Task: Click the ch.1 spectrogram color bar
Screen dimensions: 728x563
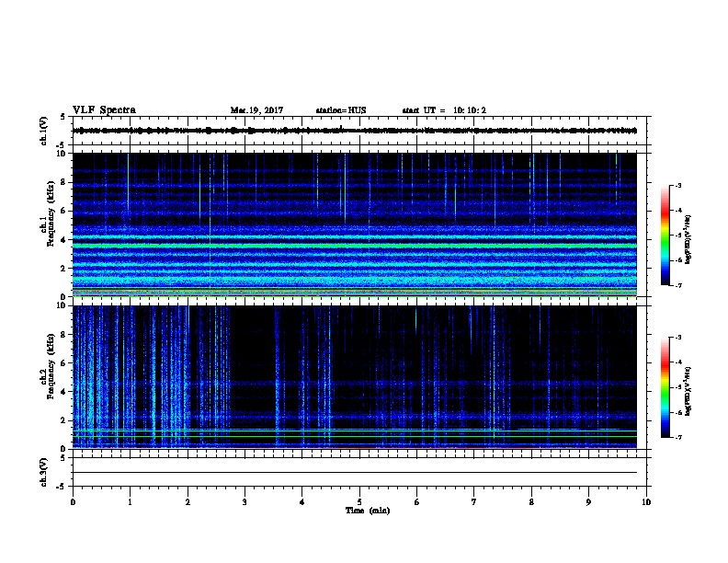Action: pos(665,236)
